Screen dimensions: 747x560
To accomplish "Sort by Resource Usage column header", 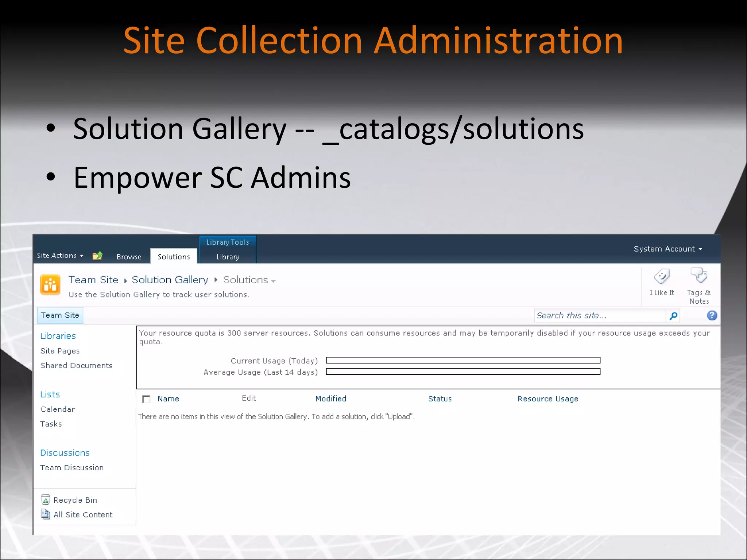I will (x=548, y=399).
